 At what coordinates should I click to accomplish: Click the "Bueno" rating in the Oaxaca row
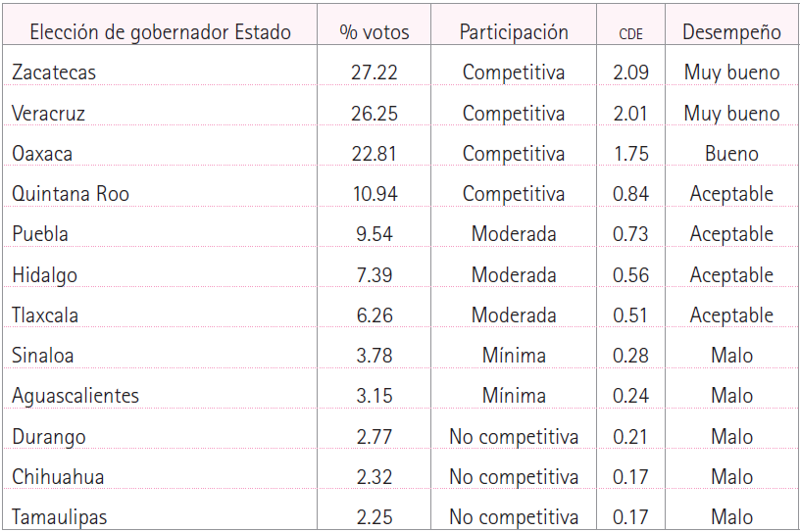click(x=731, y=154)
